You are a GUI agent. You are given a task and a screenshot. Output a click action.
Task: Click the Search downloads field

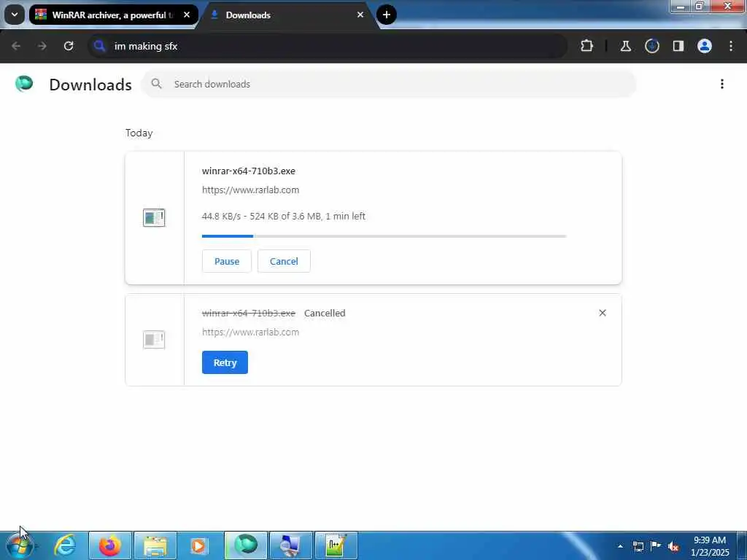[389, 84]
